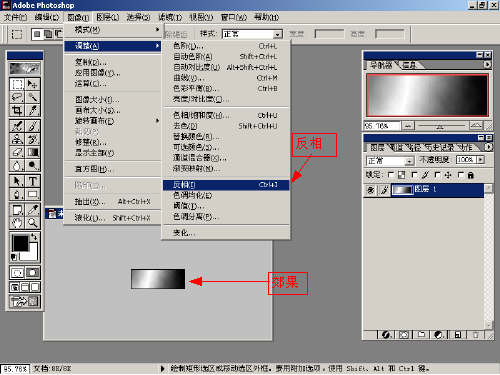Image resolution: width=500 pixels, height=375 pixels.
Task: Click the navigator zoom-out button
Action: coord(408,126)
